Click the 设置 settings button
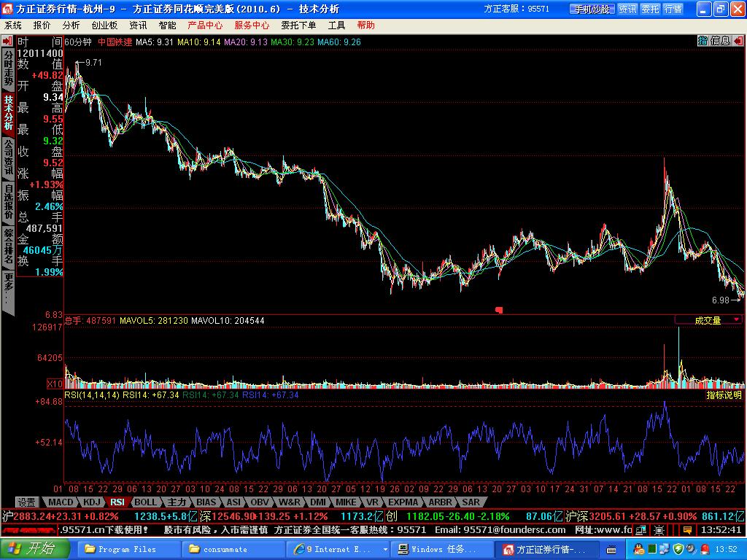Screen dimensions: 747x560 click(27, 502)
